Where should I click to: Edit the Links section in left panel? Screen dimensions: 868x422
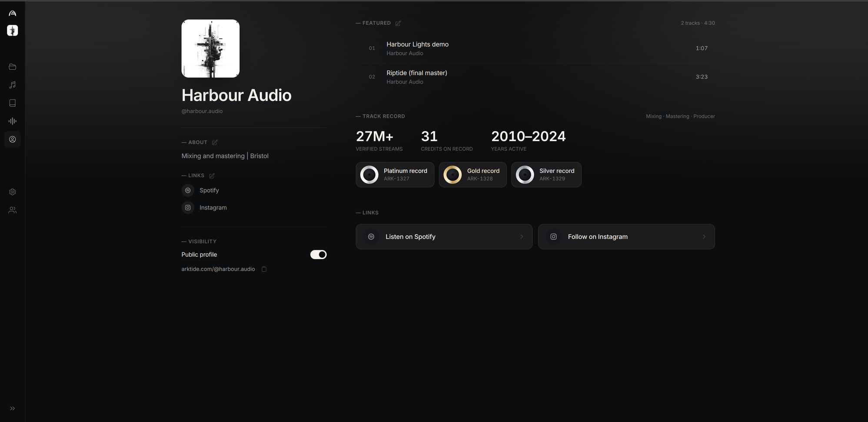point(212,176)
